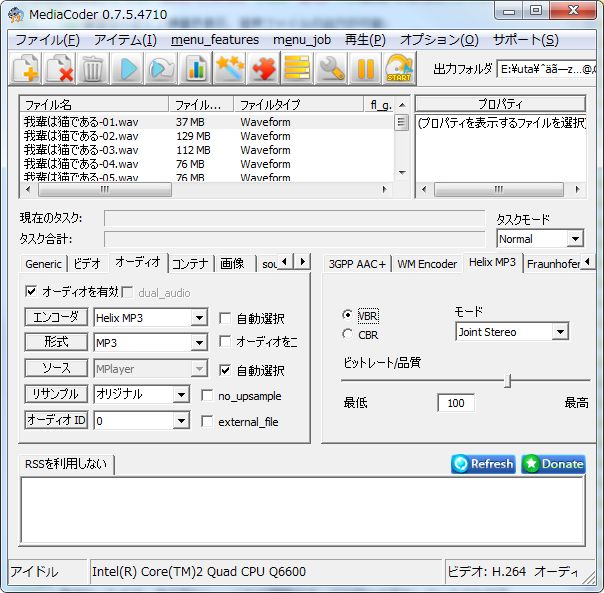Click the Refresh button
This screenshot has width=604, height=593.
[483, 464]
